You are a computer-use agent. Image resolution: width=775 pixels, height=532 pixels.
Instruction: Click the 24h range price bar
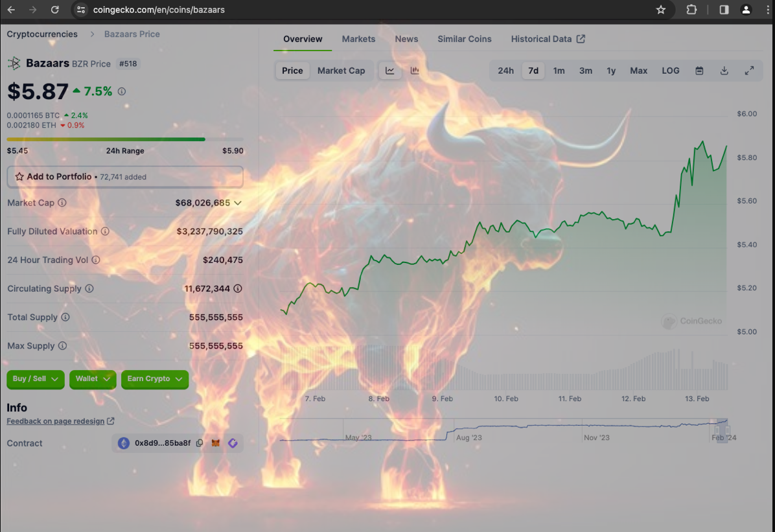coord(125,139)
